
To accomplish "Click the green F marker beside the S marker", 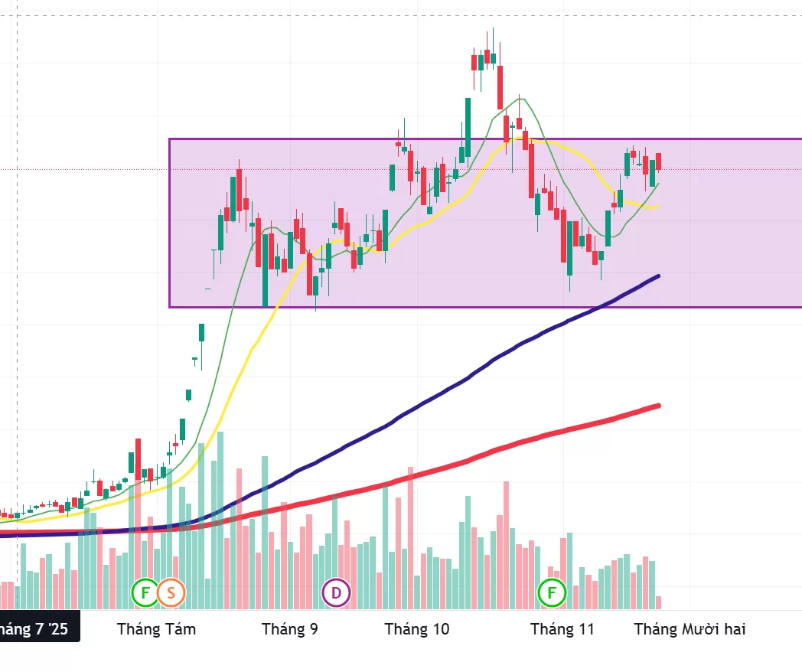I will 145,592.
